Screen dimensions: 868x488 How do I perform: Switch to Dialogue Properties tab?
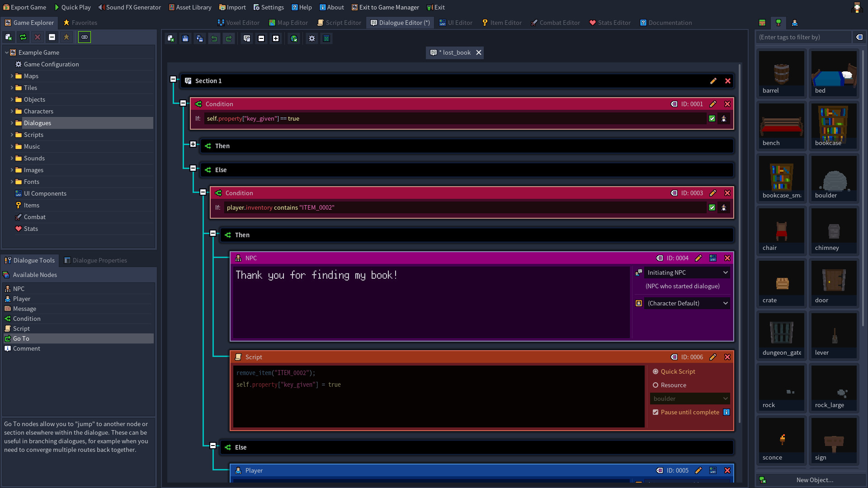tap(95, 260)
